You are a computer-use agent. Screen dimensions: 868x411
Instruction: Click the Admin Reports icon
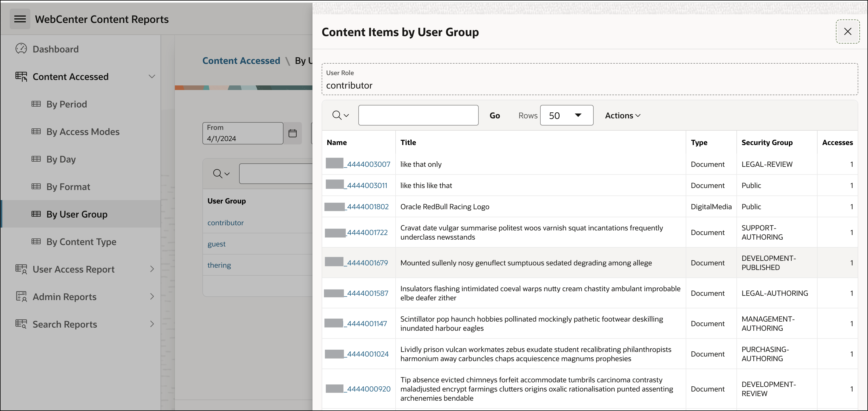[21, 296]
